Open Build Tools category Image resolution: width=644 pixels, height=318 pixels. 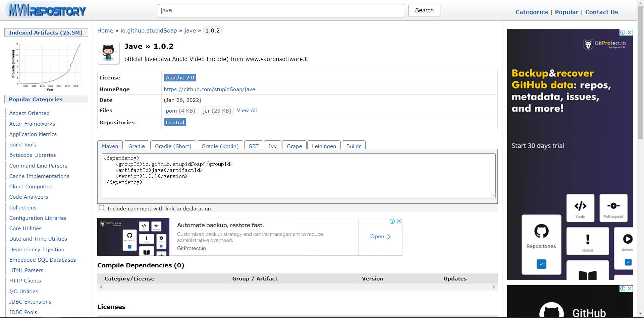tap(23, 144)
